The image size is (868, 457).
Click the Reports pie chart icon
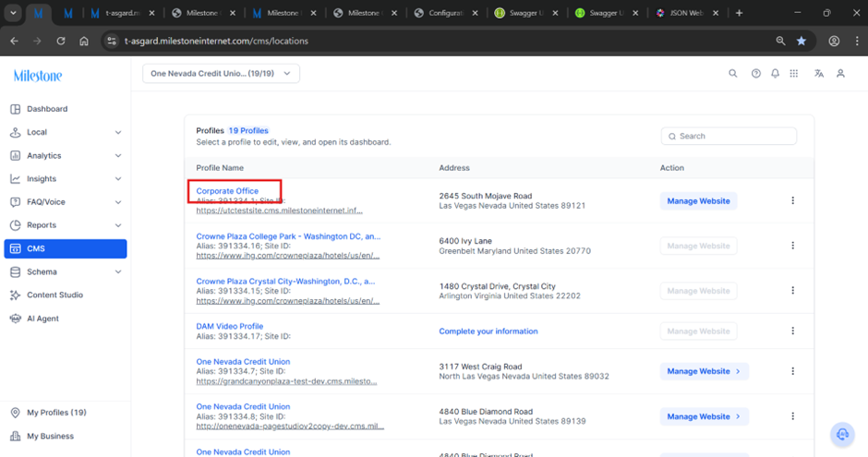pos(16,225)
